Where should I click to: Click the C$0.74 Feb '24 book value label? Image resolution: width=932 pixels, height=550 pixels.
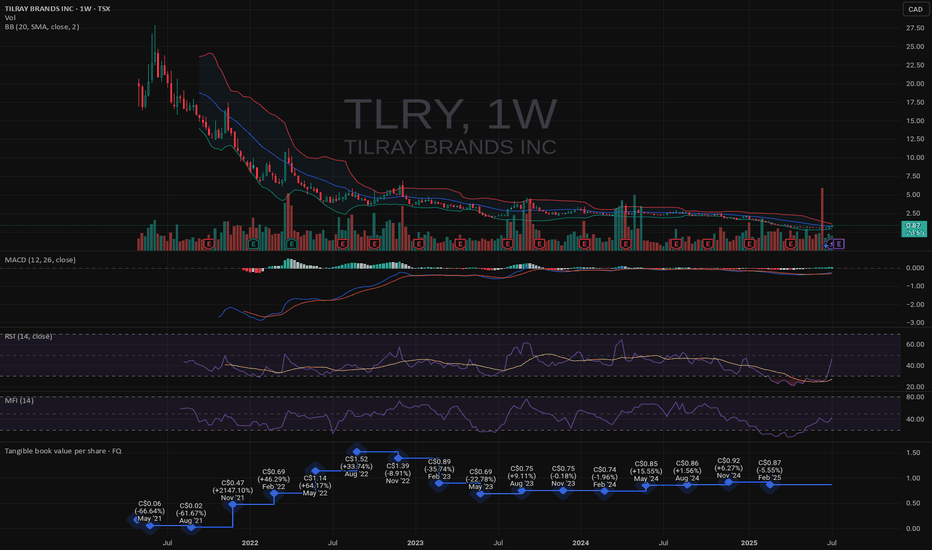[x=604, y=477]
